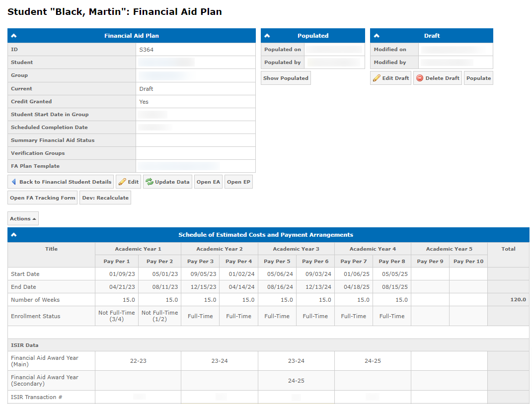Click the Populate button
Image resolution: width=532 pixels, height=404 pixels.
point(478,78)
